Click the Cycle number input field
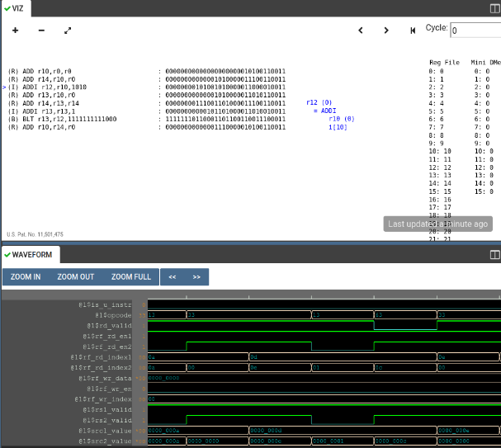Viewport: 501px width, 448px height. coord(475,30)
